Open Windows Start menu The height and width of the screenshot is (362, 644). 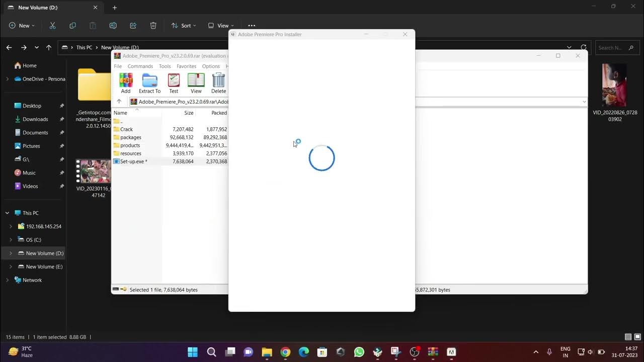[193, 352]
